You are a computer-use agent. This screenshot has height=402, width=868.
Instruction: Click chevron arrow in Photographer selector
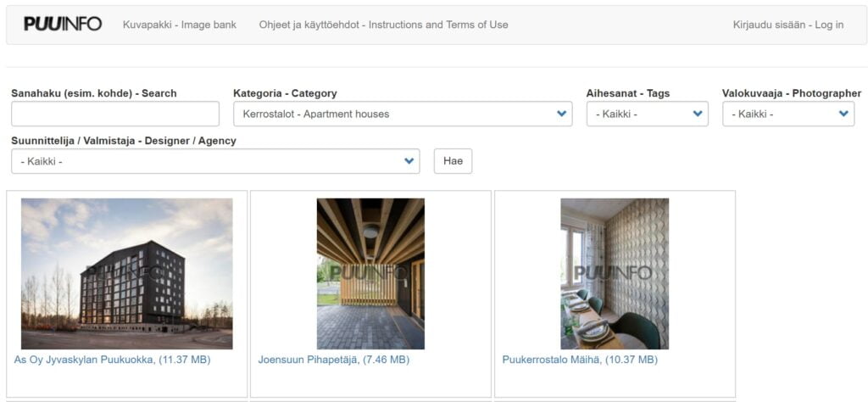843,114
